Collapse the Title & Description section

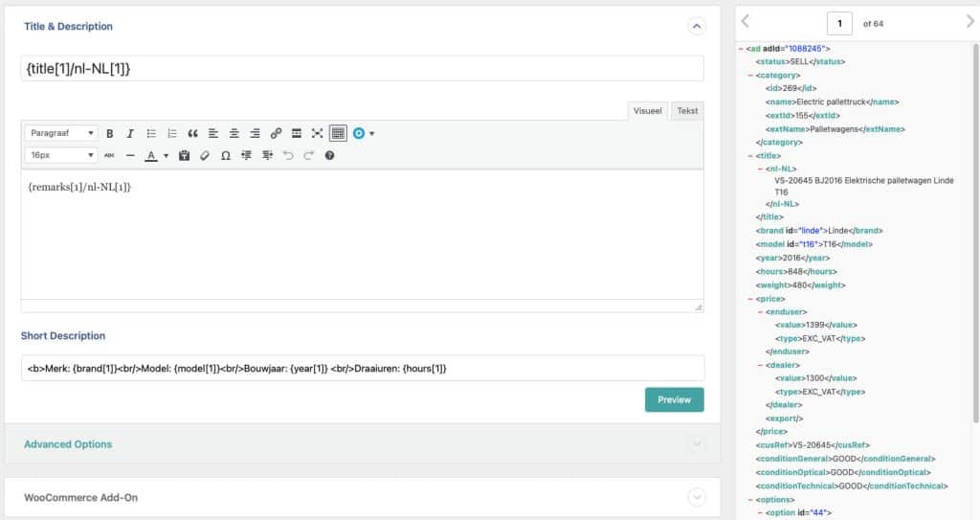pos(697,26)
